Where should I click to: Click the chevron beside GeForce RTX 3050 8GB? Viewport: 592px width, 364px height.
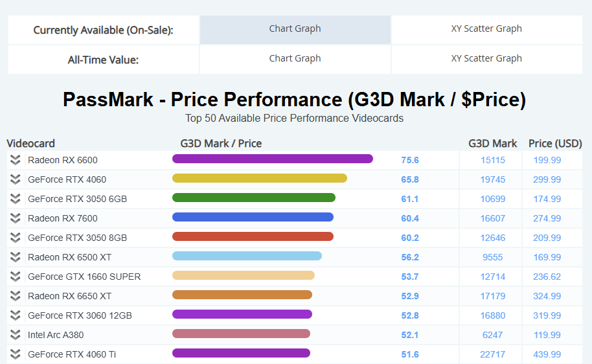point(16,238)
